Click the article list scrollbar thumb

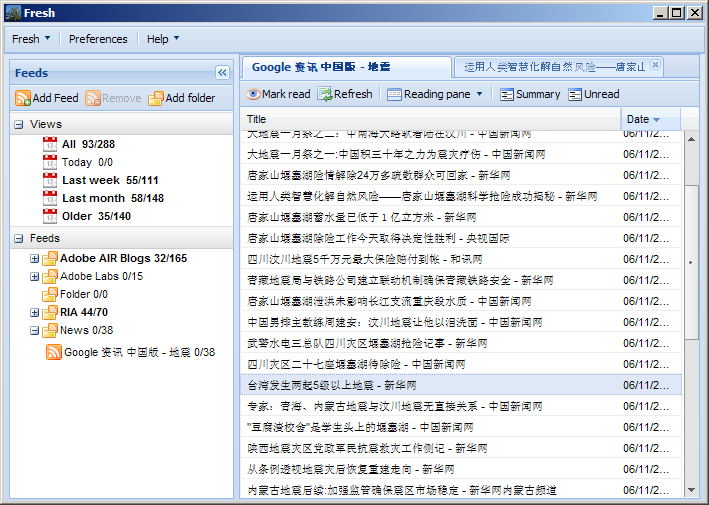(x=691, y=262)
